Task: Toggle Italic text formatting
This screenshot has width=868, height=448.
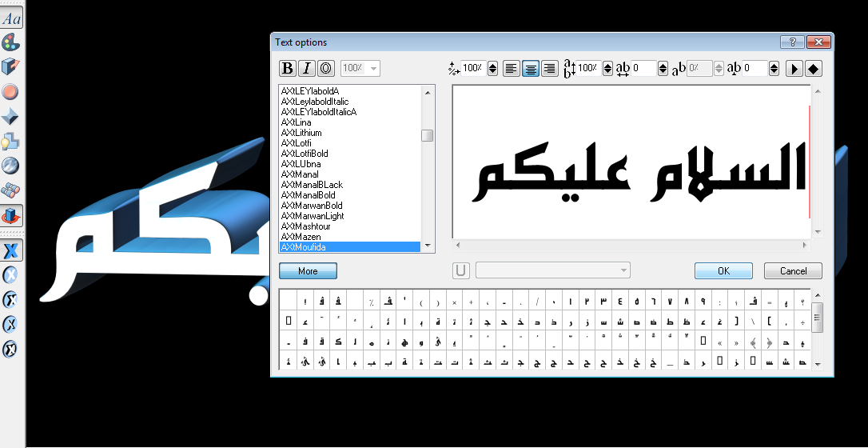Action: tap(306, 69)
